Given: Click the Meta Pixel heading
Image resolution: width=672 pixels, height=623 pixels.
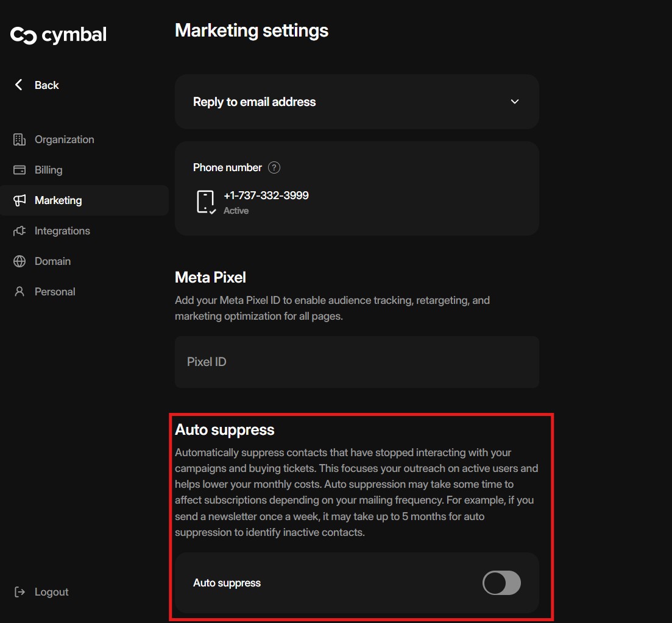Looking at the screenshot, I should pos(210,277).
